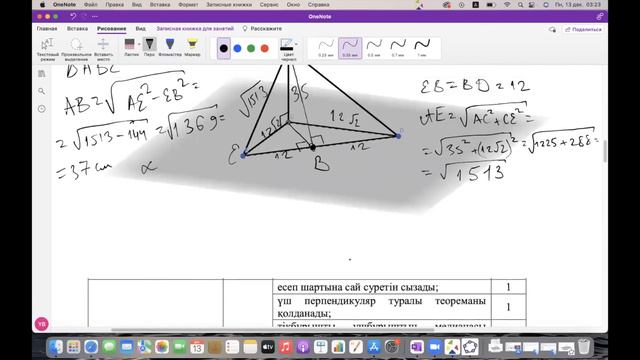Open Trash in the Dock
This screenshot has width=640, height=360.
tap(584, 347)
